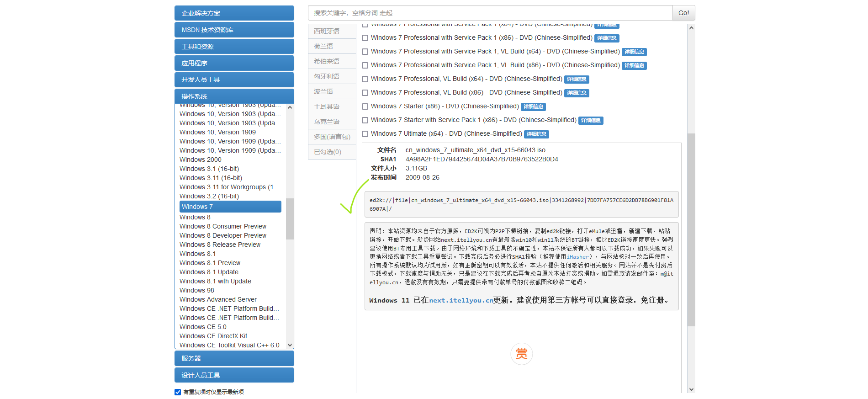Click the orange reward (赏) icon
The height and width of the screenshot is (399, 868).
click(x=521, y=354)
